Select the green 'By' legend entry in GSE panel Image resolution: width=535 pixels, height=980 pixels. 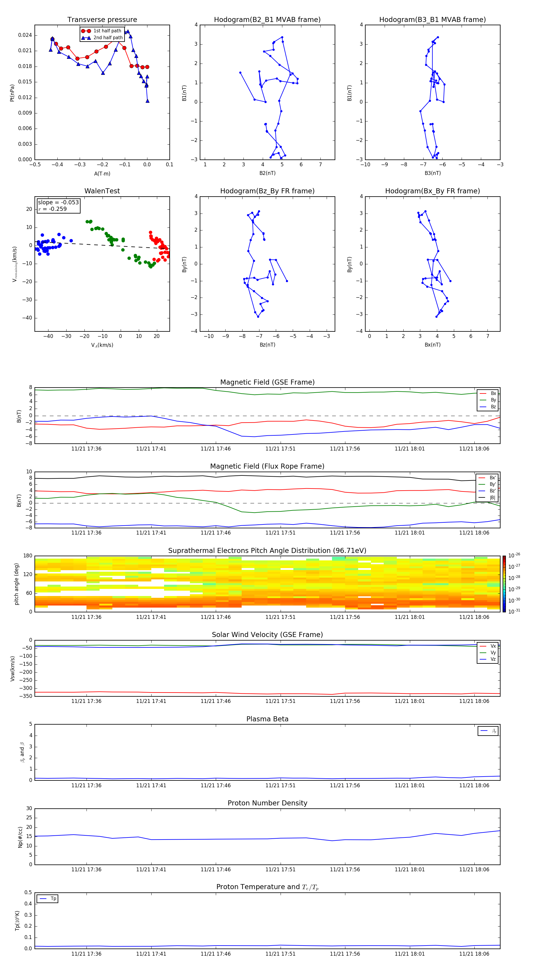pyautogui.click(x=488, y=400)
